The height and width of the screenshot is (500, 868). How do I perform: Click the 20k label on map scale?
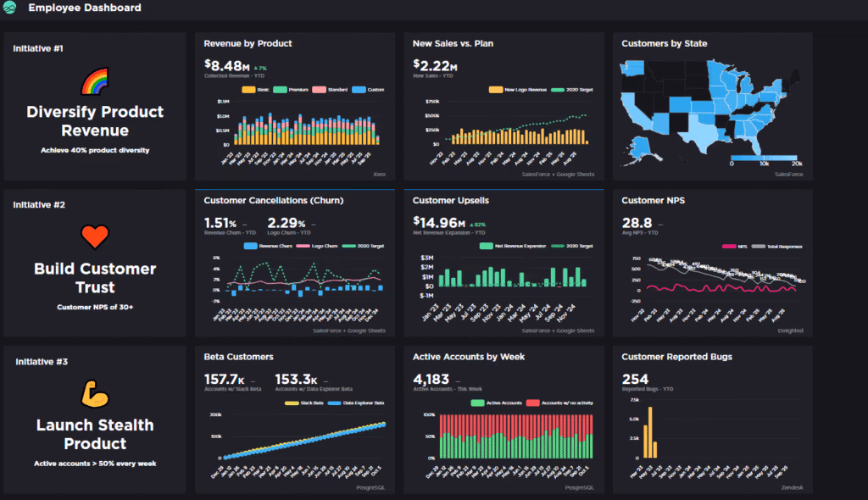797,164
